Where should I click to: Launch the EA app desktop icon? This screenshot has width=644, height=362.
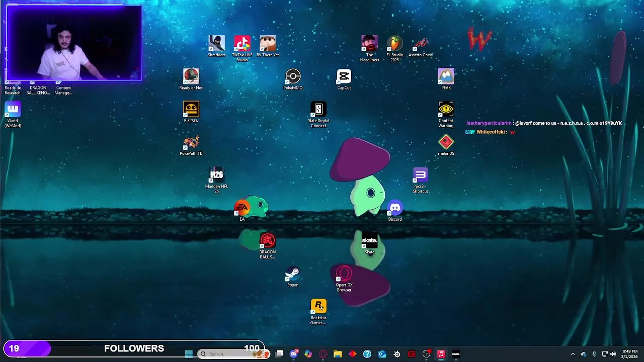[x=242, y=211]
